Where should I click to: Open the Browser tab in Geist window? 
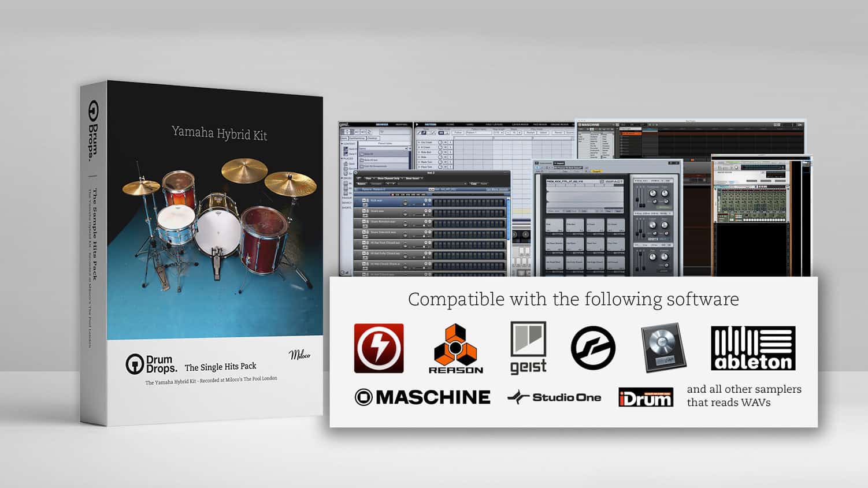(x=382, y=124)
